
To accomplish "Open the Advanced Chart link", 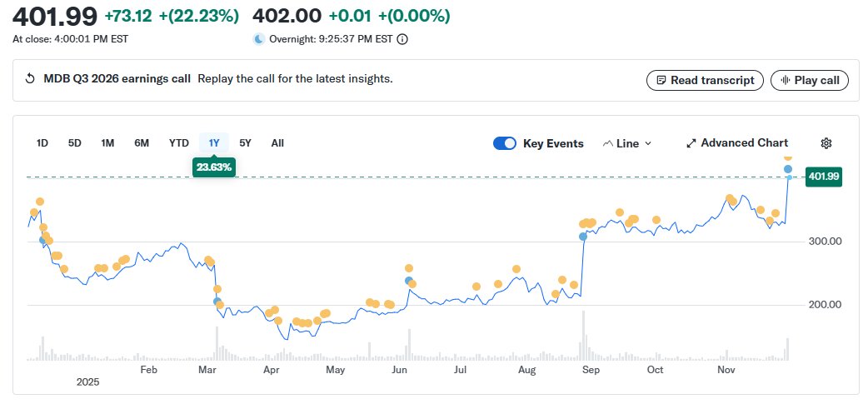I will point(737,142).
